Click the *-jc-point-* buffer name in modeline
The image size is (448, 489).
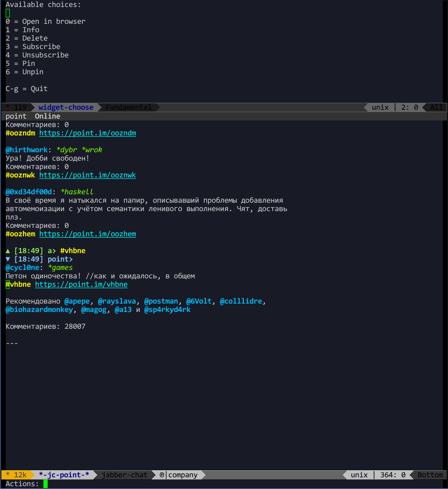64,475
